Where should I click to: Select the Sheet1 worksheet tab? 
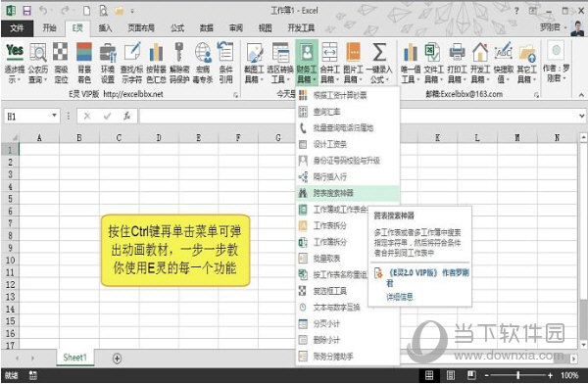pos(75,358)
